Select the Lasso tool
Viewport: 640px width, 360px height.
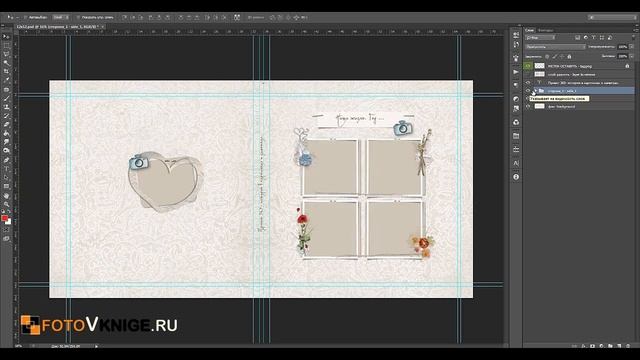coord(6,54)
